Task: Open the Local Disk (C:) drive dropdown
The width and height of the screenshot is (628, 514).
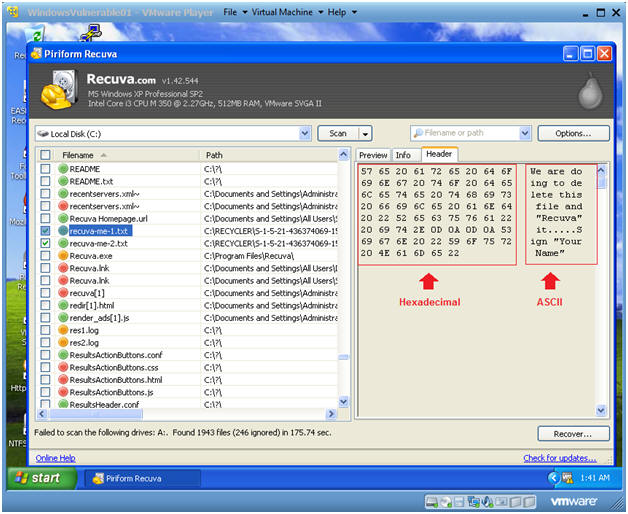Action: pos(305,133)
